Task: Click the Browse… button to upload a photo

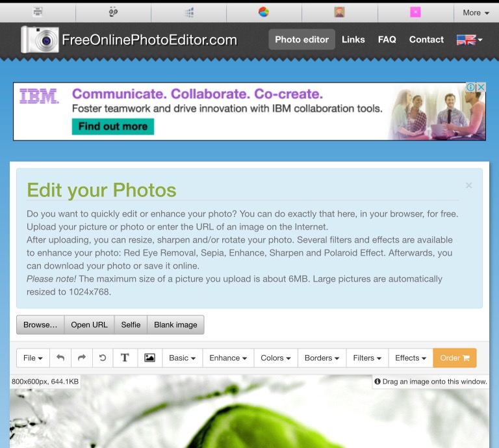Action: tap(40, 324)
